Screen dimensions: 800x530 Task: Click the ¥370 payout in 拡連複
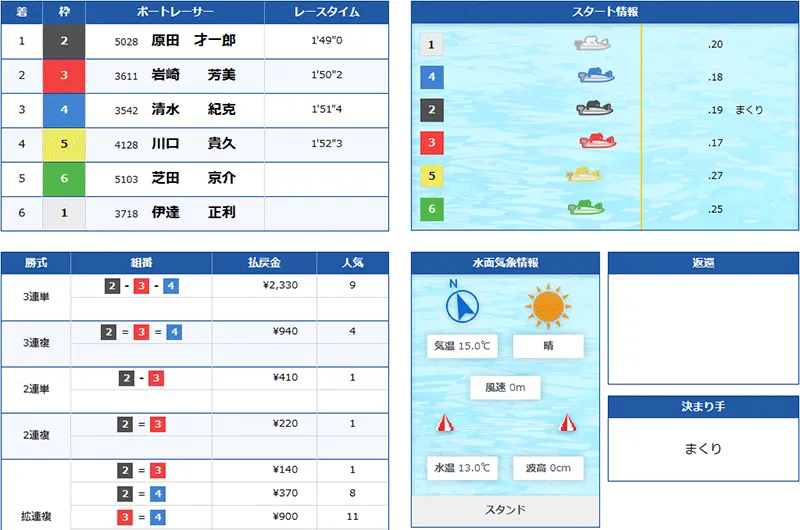pyautogui.click(x=285, y=493)
